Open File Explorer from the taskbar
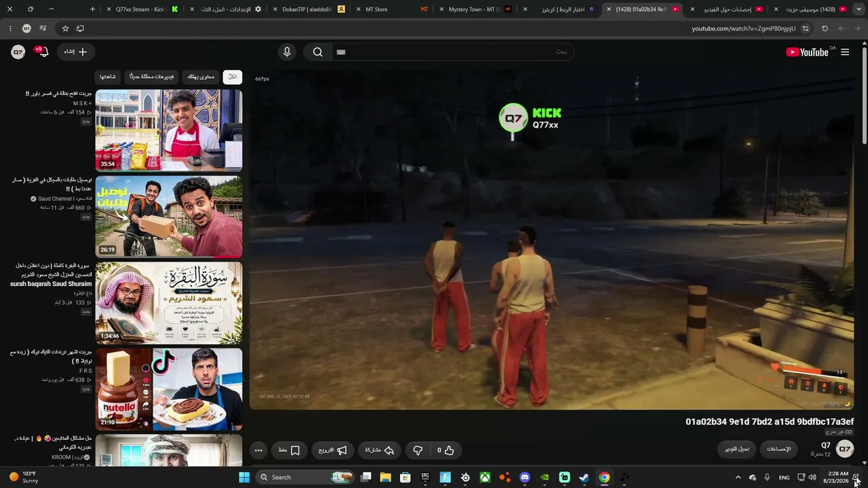 (385, 477)
